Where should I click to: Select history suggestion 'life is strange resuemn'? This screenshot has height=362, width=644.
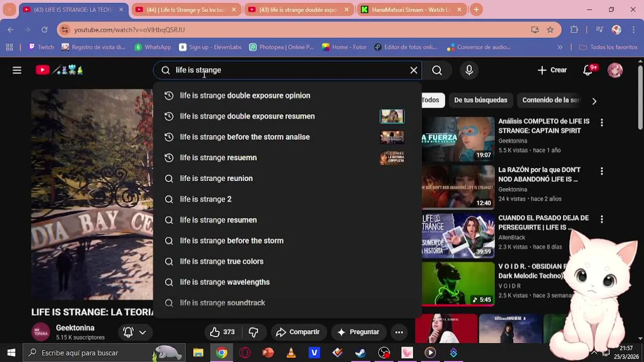[x=287, y=157]
